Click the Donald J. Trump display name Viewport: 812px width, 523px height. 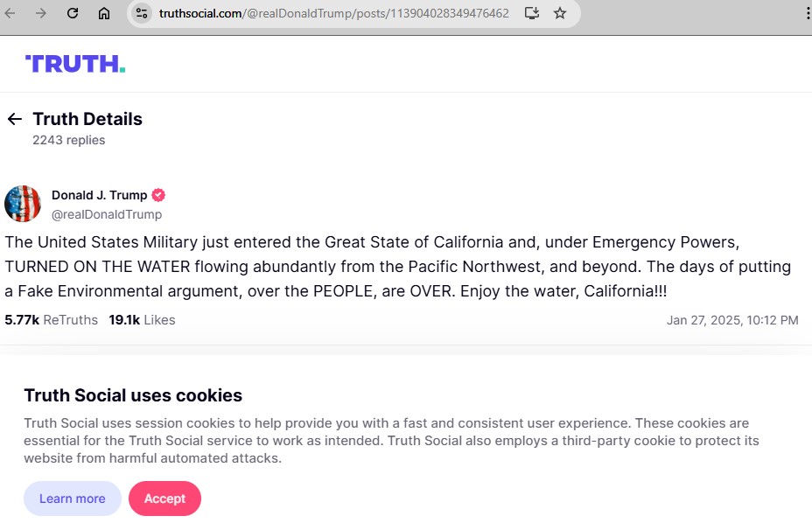99,195
